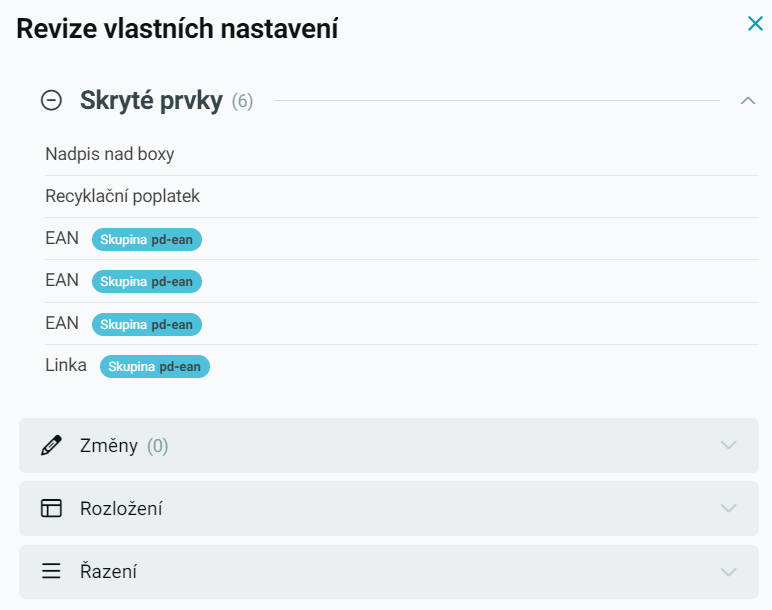
Task: Click the pencil icon next to Změny
Action: point(51,446)
